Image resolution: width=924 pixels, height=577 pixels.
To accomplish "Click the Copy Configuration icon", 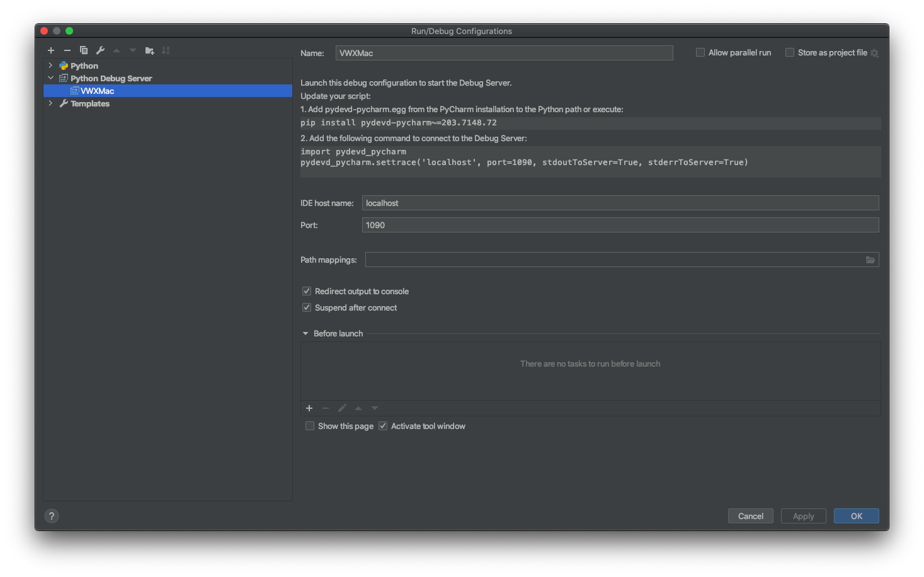I will 84,50.
